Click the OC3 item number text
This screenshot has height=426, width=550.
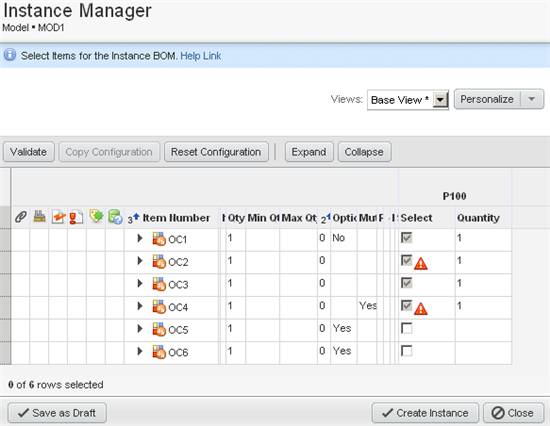pos(178,285)
